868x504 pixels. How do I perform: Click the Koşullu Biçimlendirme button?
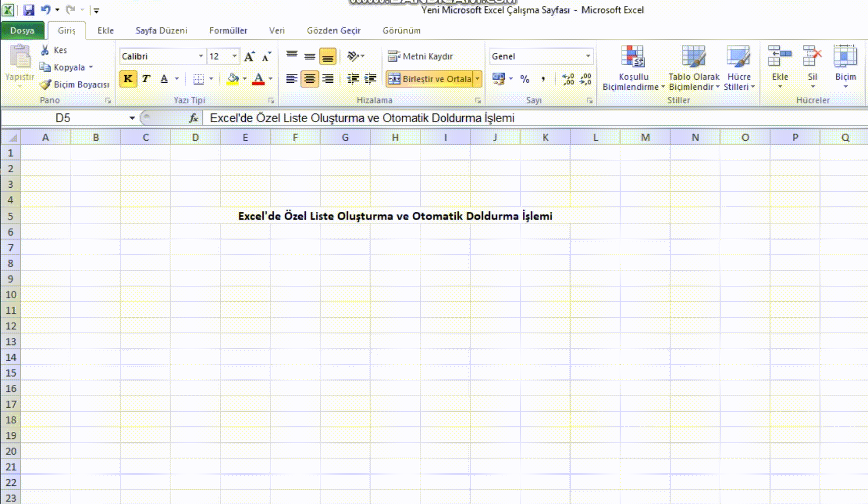coord(633,68)
